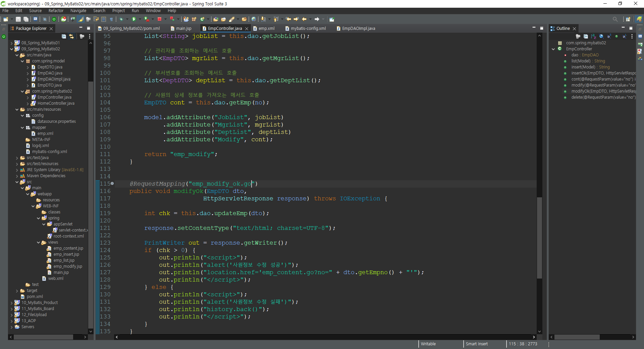Collapse the code fold marker at line 115

tap(112, 184)
